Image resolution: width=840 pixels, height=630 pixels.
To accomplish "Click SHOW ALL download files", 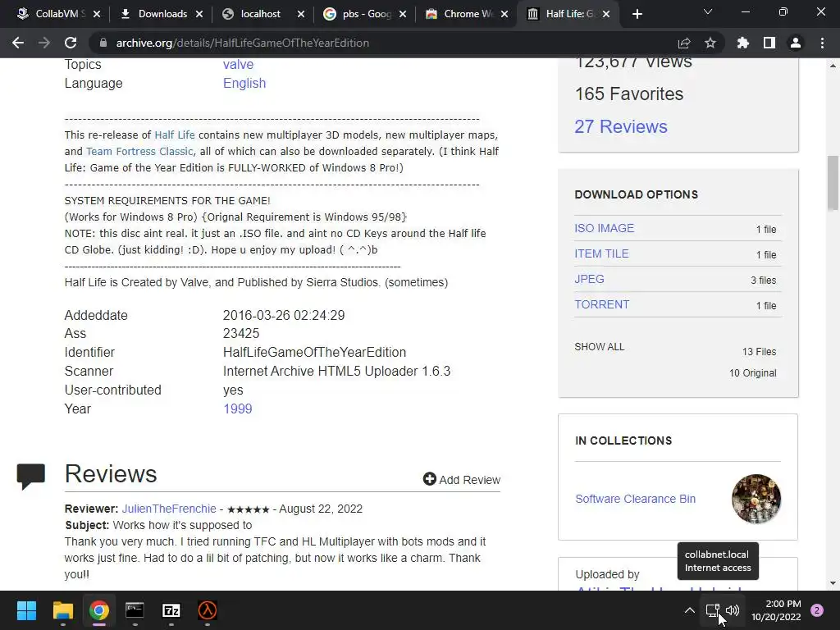I will pyautogui.click(x=600, y=347).
